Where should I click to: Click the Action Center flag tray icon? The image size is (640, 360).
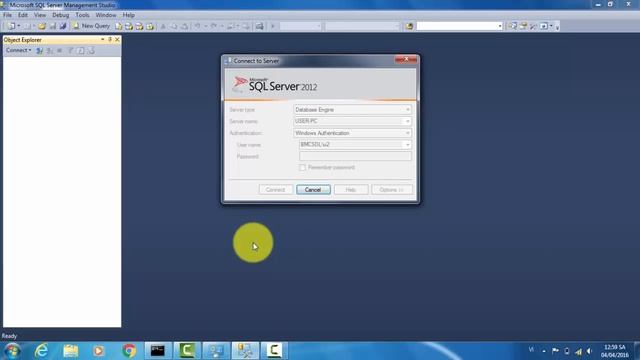[x=555, y=351]
